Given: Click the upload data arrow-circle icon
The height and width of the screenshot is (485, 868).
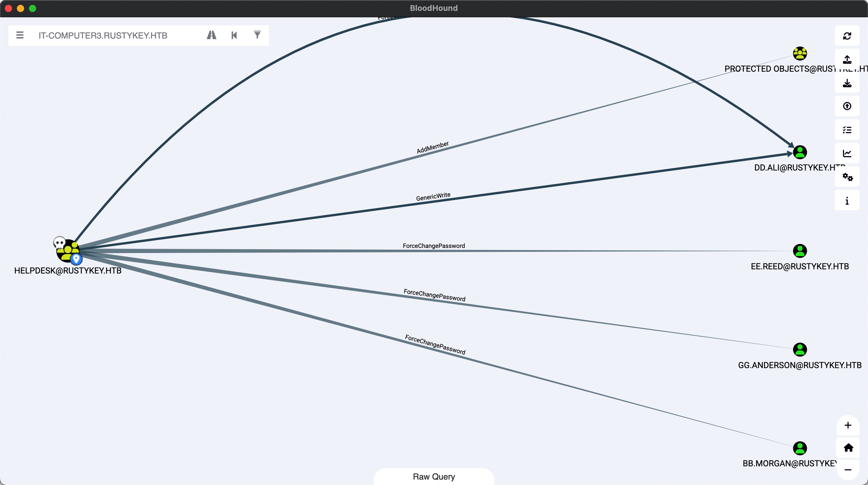Looking at the screenshot, I should [x=847, y=106].
